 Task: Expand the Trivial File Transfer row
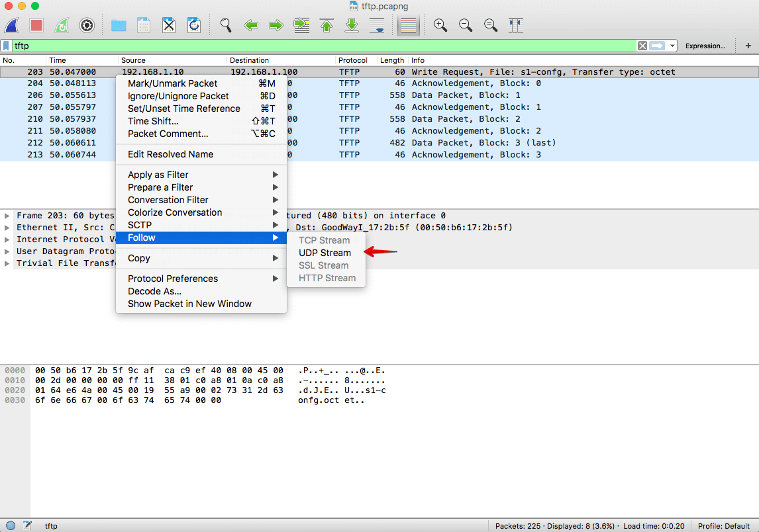point(7,263)
